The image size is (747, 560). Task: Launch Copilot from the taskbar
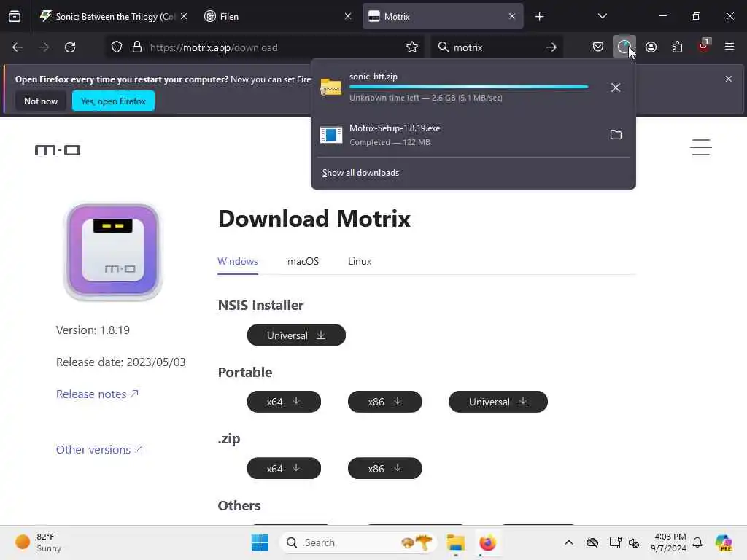(724, 542)
